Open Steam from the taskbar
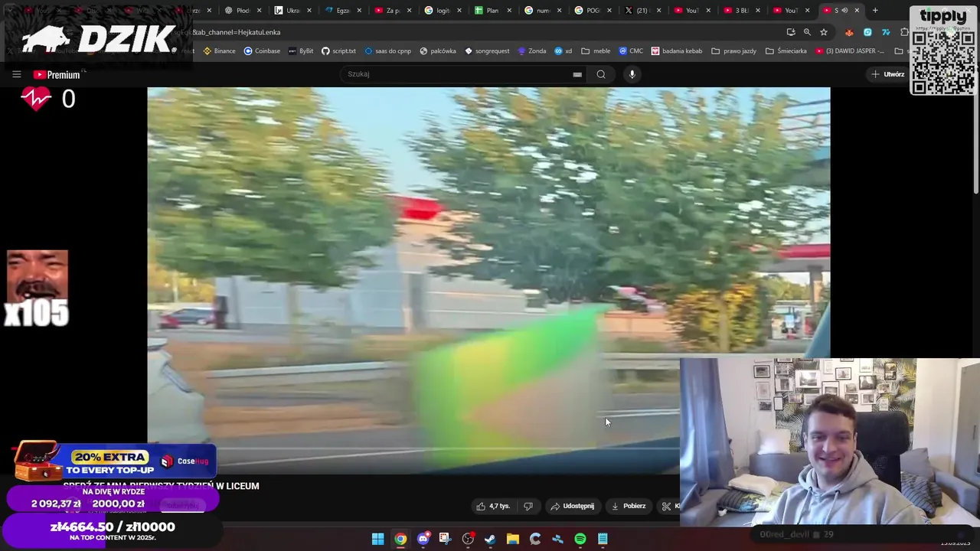This screenshot has width=980, height=551. [490, 540]
